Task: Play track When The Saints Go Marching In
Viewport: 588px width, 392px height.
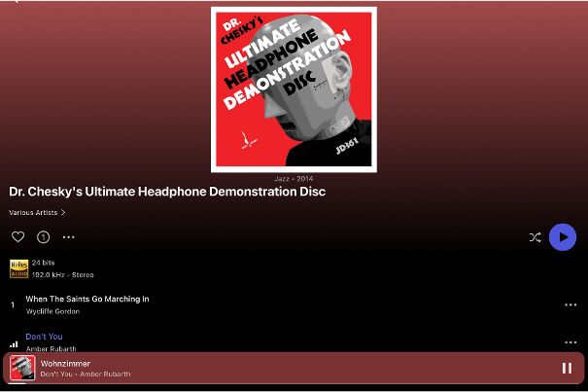Action: click(x=87, y=299)
